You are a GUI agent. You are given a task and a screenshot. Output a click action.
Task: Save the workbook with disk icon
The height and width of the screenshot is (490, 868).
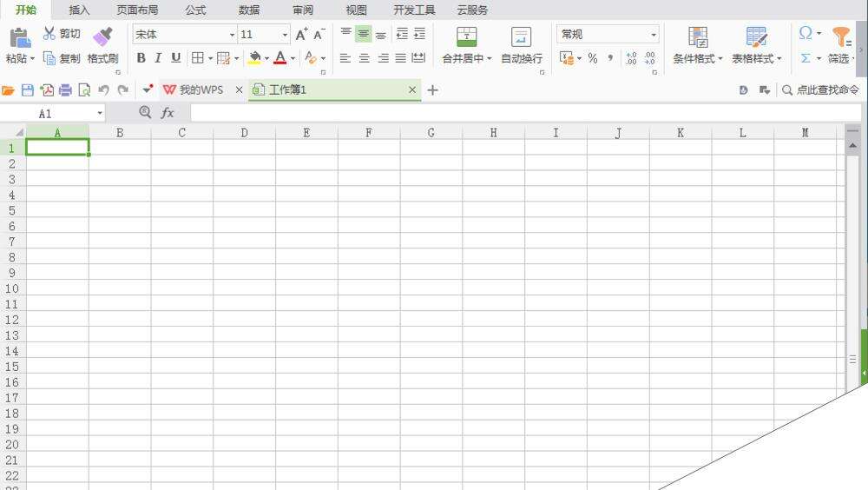pyautogui.click(x=27, y=89)
